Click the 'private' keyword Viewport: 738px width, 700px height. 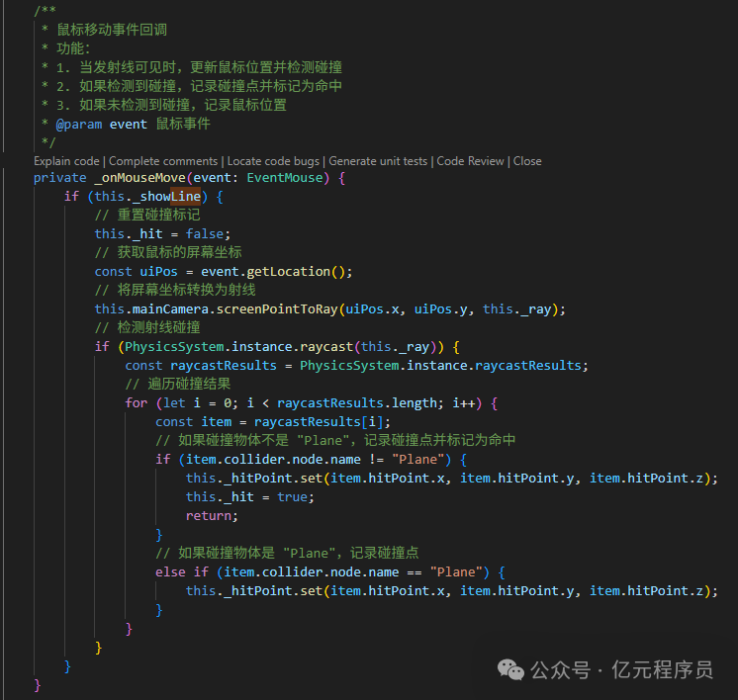pyautogui.click(x=59, y=178)
